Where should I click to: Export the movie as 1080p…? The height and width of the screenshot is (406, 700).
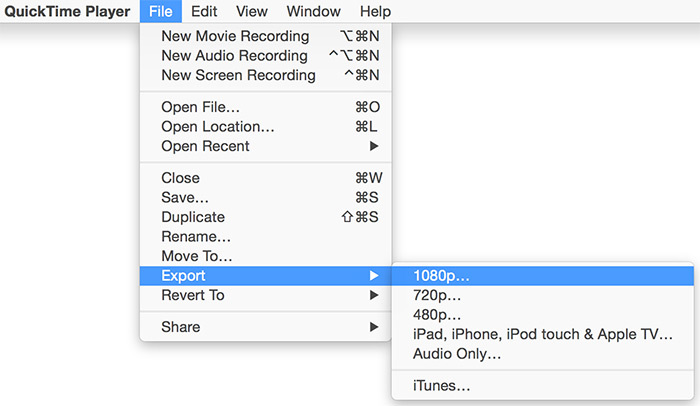click(x=542, y=276)
